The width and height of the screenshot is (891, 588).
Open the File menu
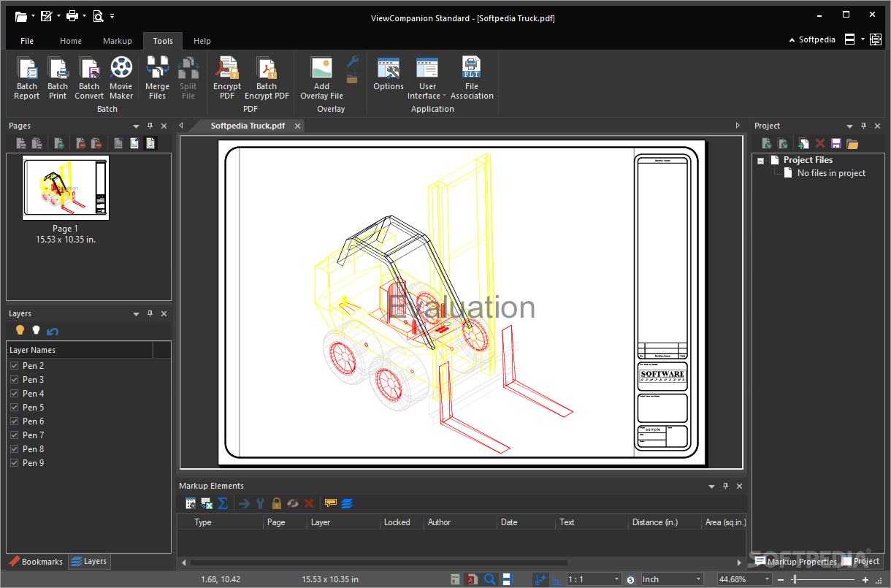(27, 41)
